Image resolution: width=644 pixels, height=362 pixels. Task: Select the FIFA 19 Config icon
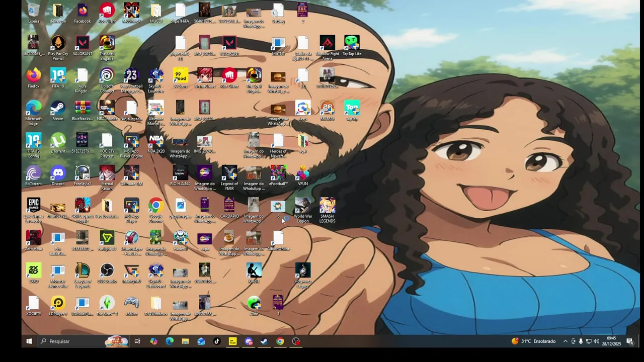click(x=33, y=146)
